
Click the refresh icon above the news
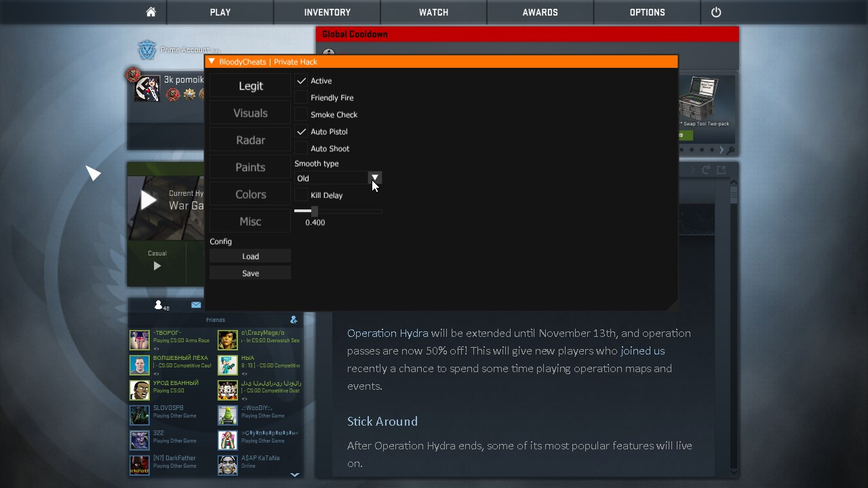tap(706, 170)
